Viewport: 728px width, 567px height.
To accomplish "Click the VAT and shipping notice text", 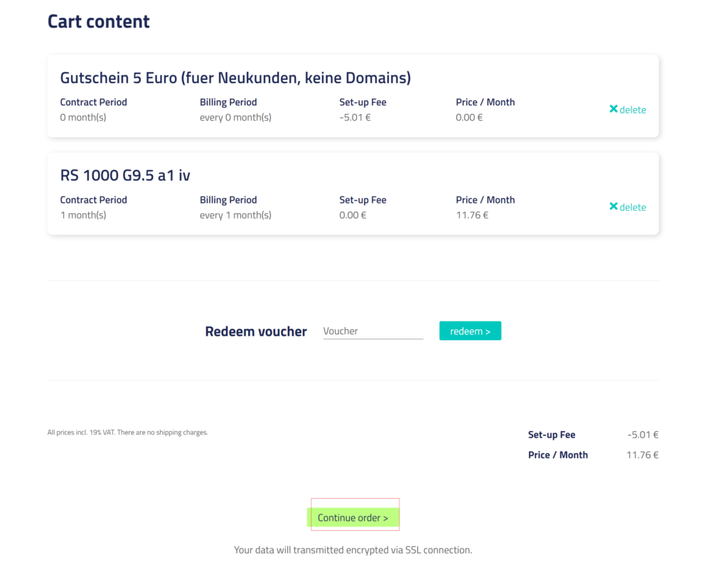I will [x=127, y=433].
